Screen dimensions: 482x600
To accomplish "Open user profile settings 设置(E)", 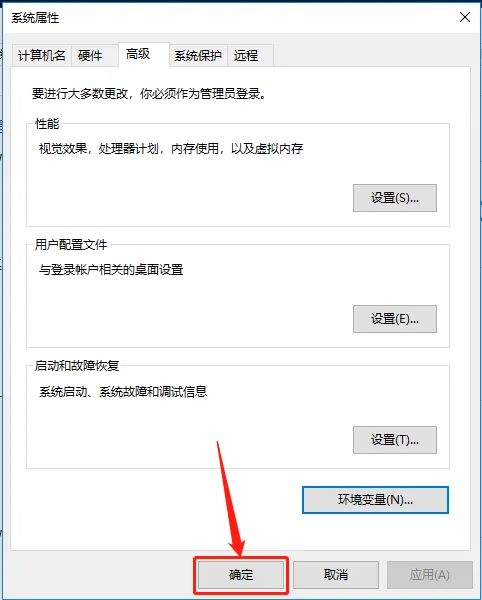I will pyautogui.click(x=395, y=319).
